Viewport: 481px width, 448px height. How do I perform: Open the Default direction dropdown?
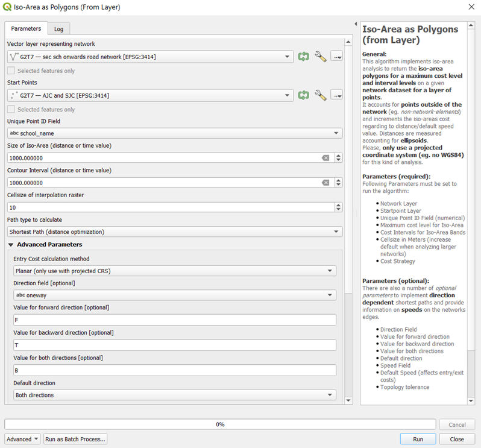[x=174, y=396]
